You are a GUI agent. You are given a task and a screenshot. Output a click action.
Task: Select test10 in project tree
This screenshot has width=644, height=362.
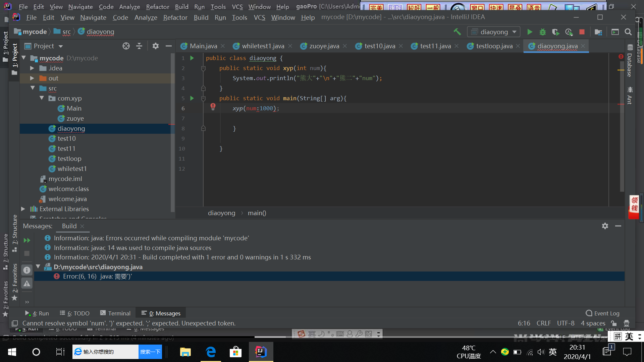click(67, 138)
